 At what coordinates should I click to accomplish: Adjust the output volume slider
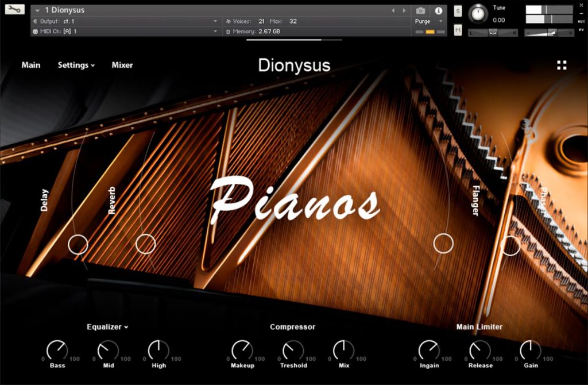(x=548, y=33)
